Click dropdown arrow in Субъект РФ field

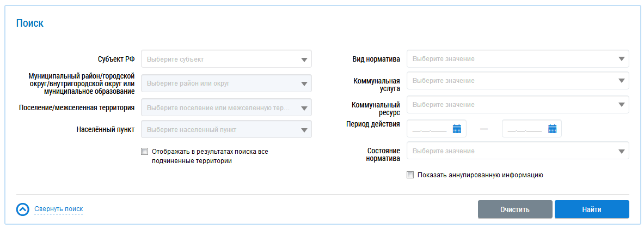[304, 59]
